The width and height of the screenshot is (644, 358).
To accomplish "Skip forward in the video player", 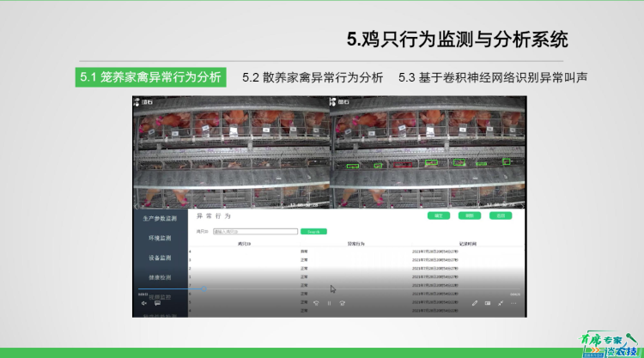I will (343, 303).
